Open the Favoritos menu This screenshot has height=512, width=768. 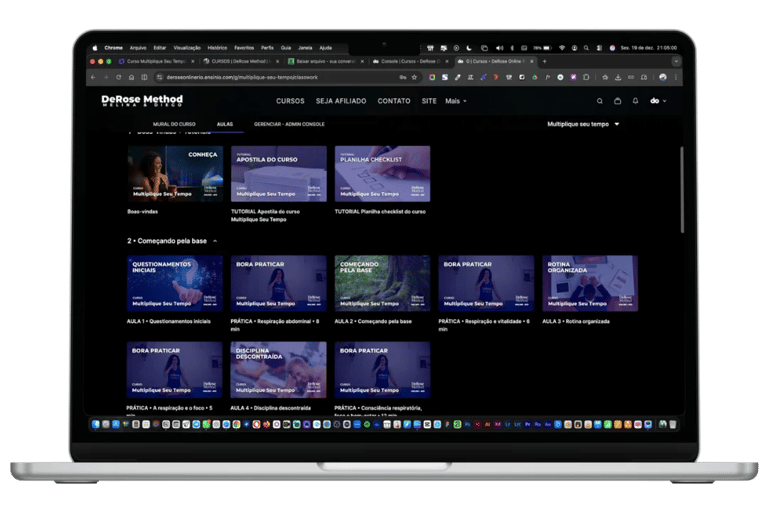click(244, 48)
